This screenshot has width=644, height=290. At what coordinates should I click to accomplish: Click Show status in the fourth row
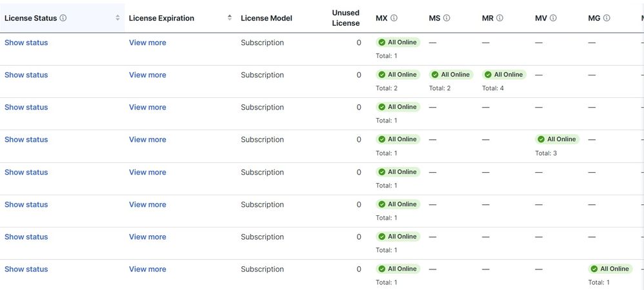coord(26,139)
